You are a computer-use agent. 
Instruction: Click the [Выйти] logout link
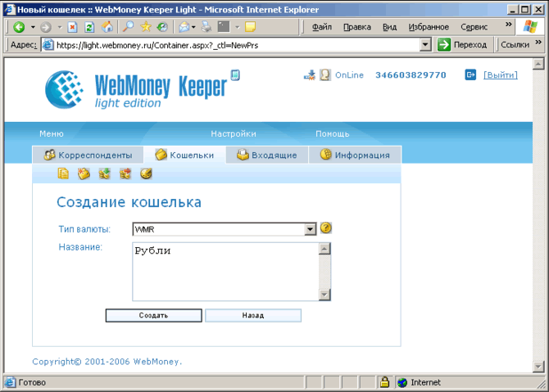coord(501,74)
